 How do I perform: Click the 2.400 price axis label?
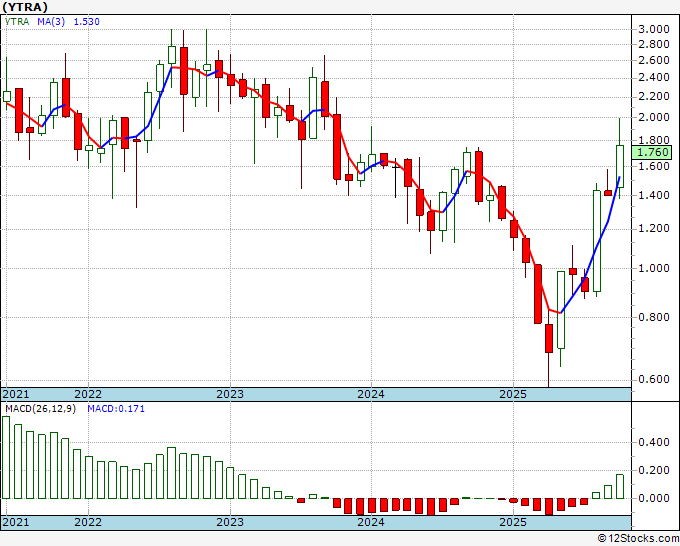pos(654,78)
